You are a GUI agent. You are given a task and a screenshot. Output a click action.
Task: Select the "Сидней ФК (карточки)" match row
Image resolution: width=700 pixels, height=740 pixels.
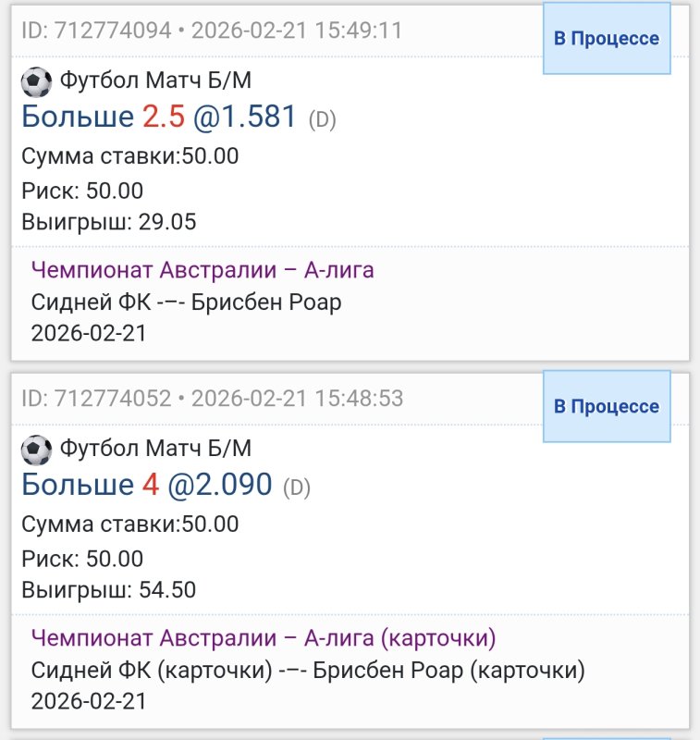[308, 671]
